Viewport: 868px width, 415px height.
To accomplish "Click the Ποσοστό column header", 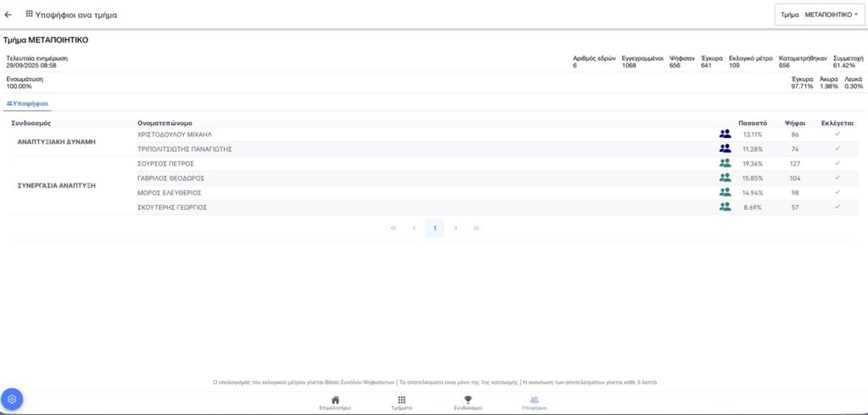I will (753, 123).
